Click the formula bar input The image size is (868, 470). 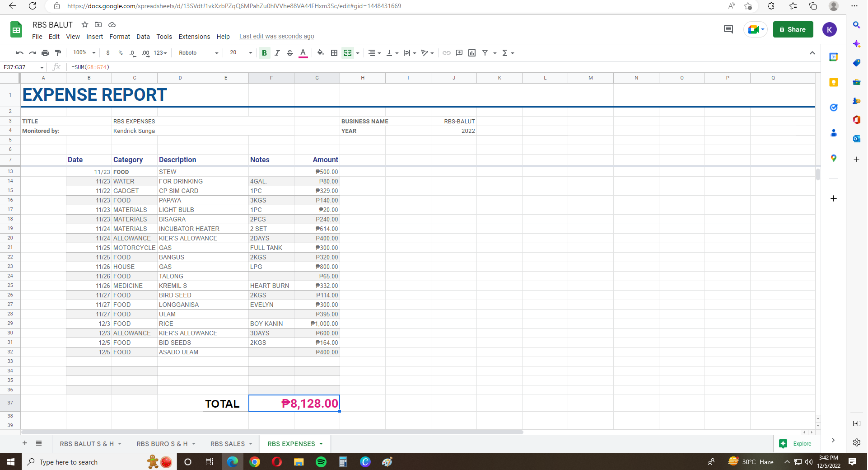[443, 67]
